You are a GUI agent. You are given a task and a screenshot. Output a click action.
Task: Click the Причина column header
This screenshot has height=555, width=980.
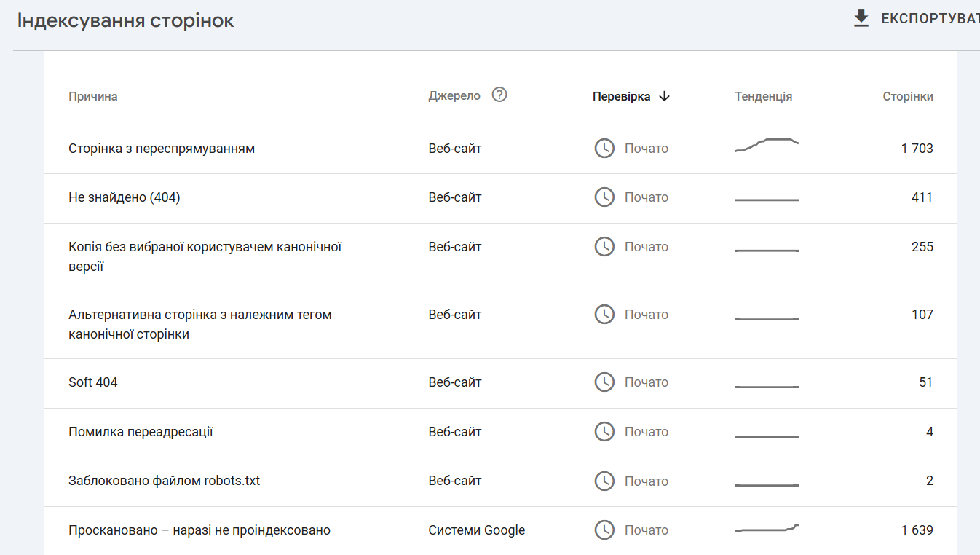pyautogui.click(x=93, y=96)
